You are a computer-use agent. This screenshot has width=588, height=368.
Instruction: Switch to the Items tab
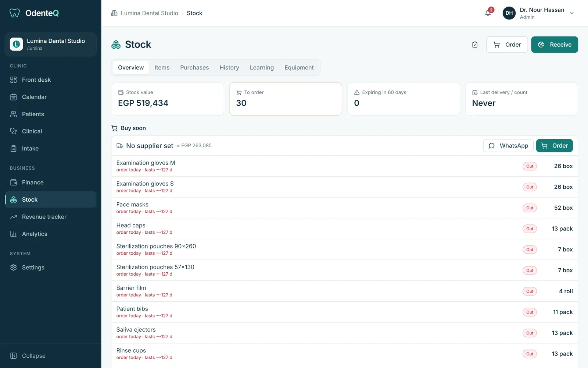(162, 68)
